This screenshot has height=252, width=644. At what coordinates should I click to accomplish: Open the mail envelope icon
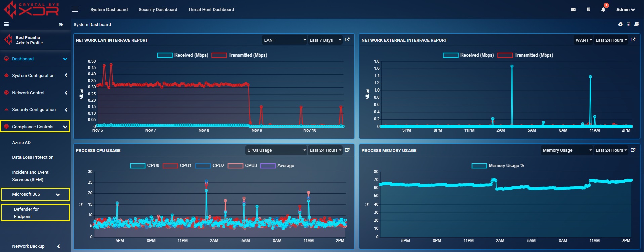click(x=573, y=10)
